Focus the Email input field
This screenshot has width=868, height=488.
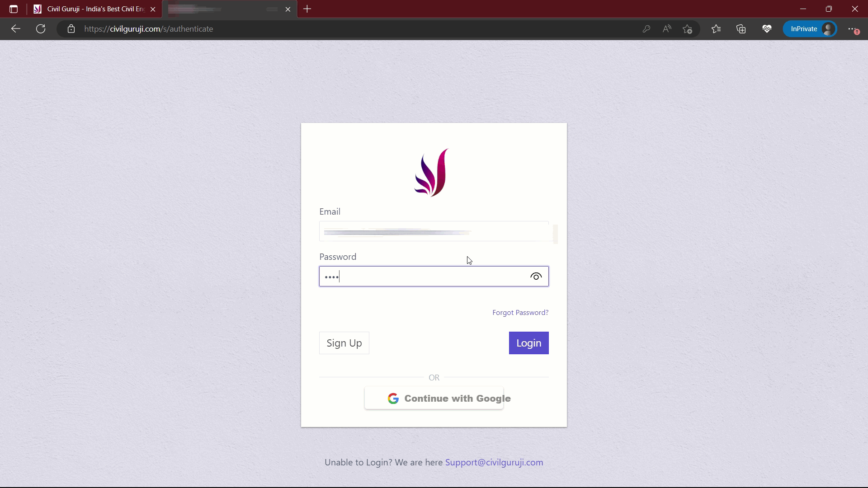click(x=434, y=231)
